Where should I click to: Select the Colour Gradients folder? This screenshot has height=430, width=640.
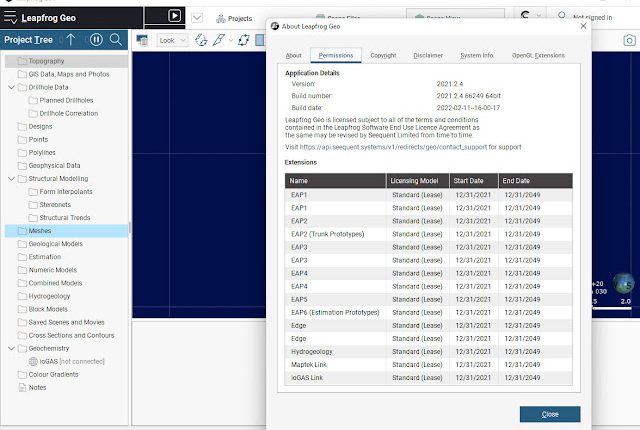(48, 375)
